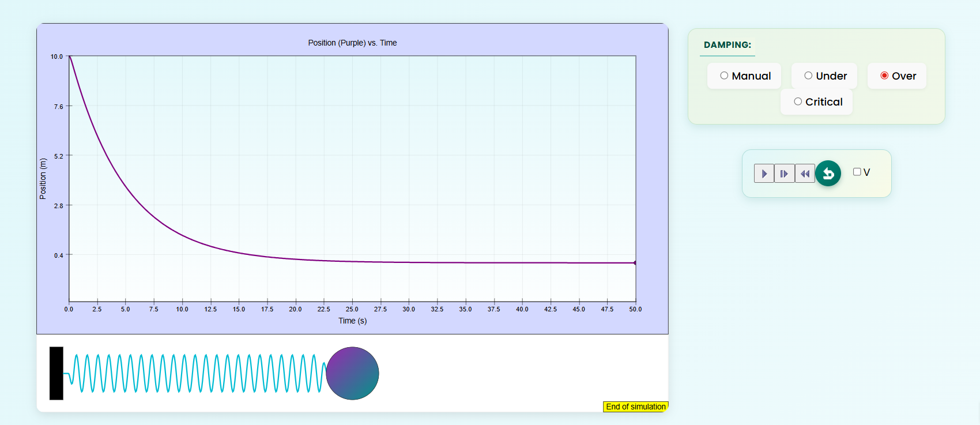Click the step forward button
This screenshot has width=980, height=425.
tap(784, 174)
